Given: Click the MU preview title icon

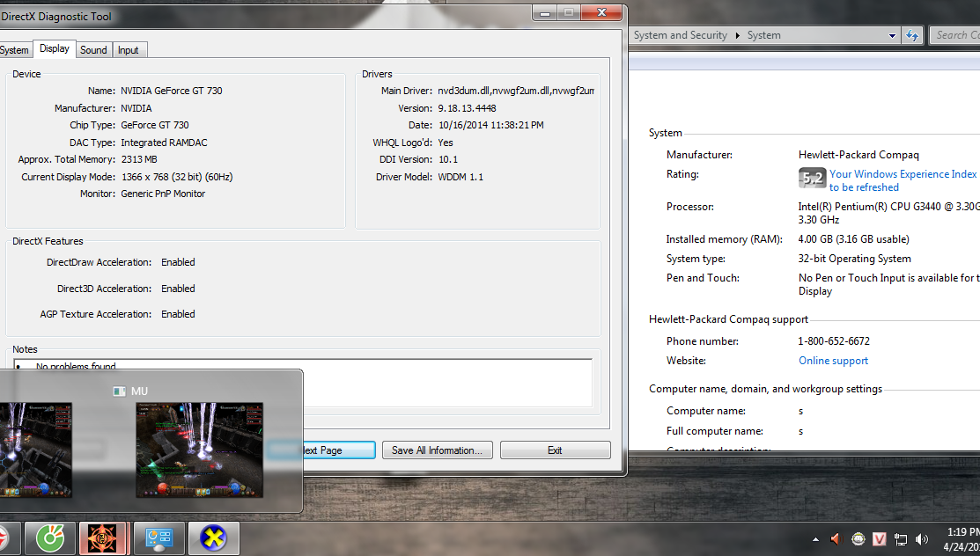Looking at the screenshot, I should [119, 391].
